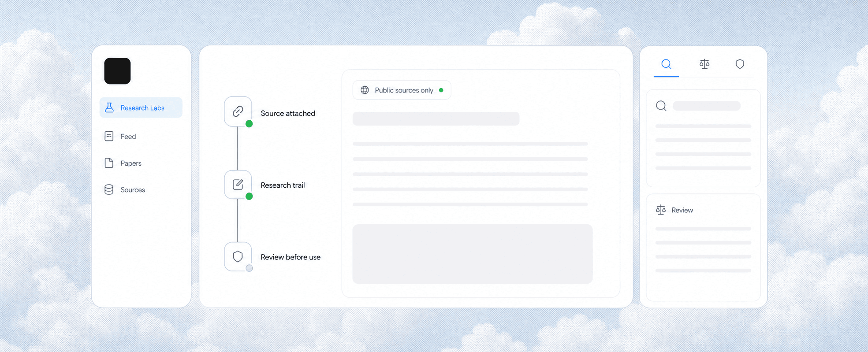
Task: Click the black app logo square
Action: pyautogui.click(x=117, y=71)
